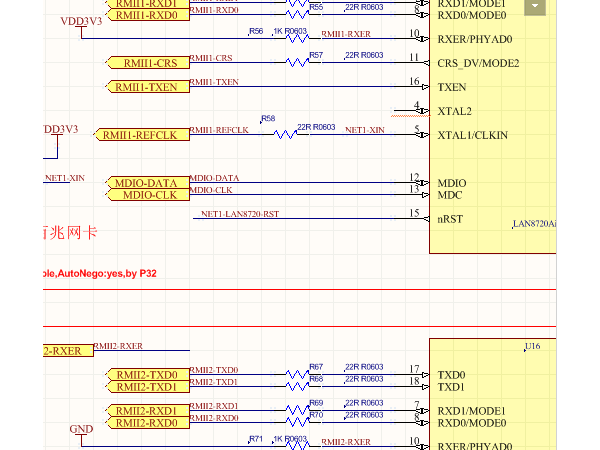Viewport: 600px width, 450px height.
Task: Select the nRST pin on the chip
Action: (x=450, y=219)
